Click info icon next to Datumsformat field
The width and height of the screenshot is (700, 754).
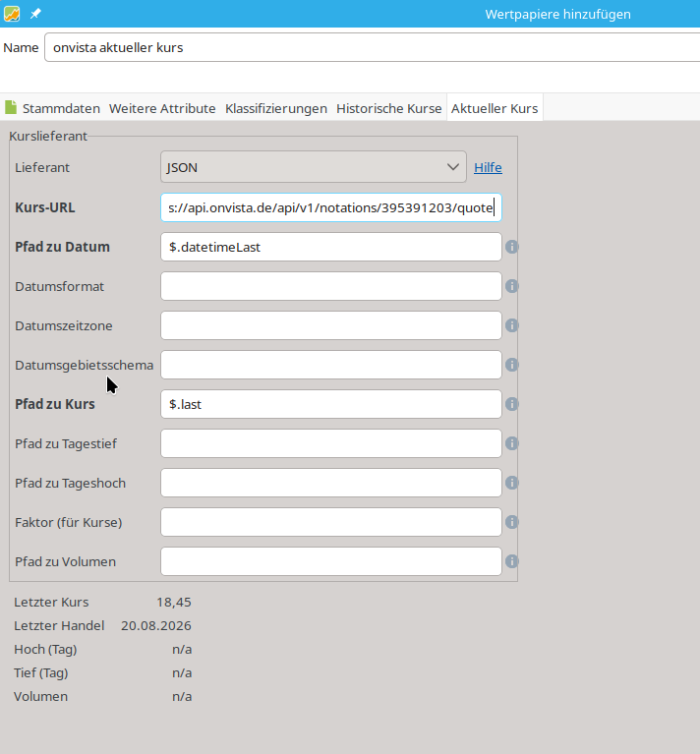[x=511, y=286]
